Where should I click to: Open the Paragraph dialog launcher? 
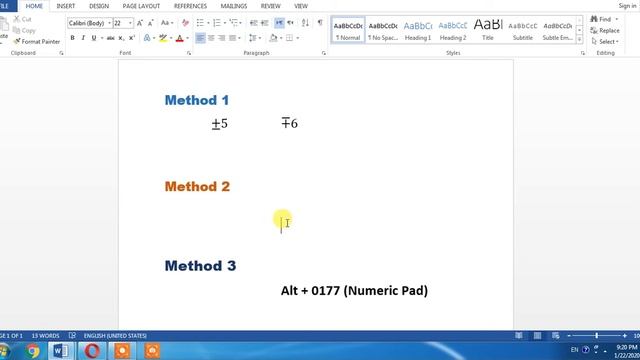pos(324,53)
